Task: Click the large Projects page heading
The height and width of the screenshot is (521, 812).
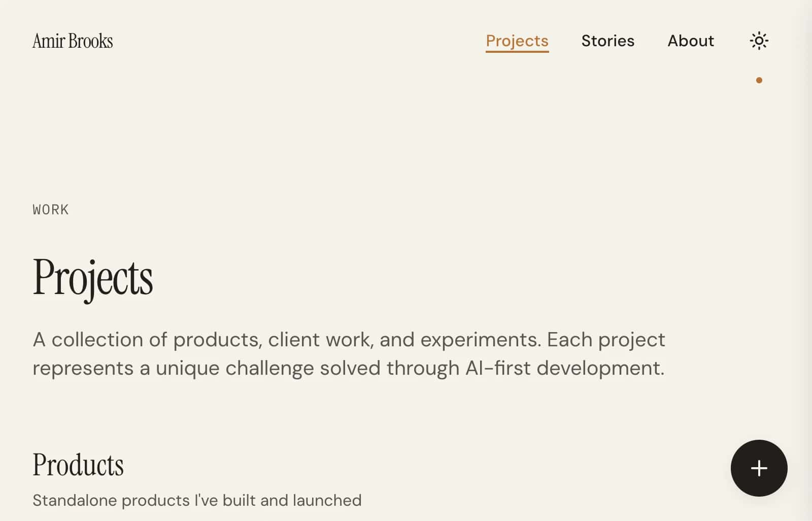Action: point(93,278)
